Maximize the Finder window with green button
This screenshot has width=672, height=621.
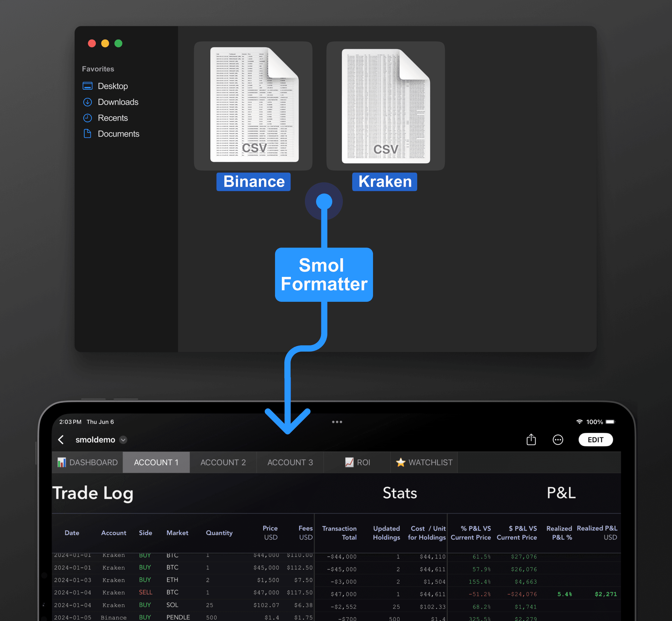(x=118, y=43)
